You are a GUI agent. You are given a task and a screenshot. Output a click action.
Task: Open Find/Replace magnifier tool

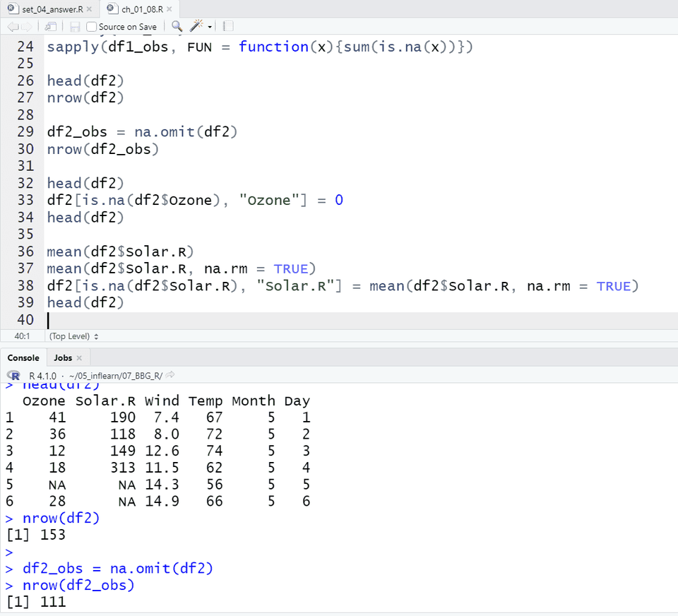coord(177,26)
